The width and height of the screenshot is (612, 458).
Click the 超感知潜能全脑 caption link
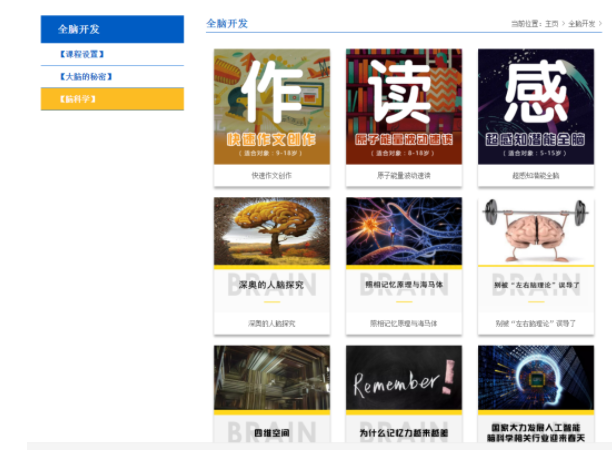pyautogui.click(x=535, y=175)
